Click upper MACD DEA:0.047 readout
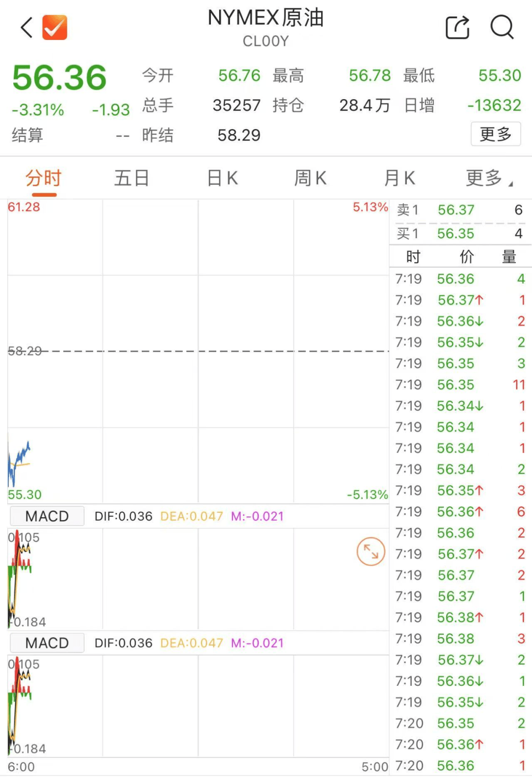The image size is (532, 777). (192, 516)
